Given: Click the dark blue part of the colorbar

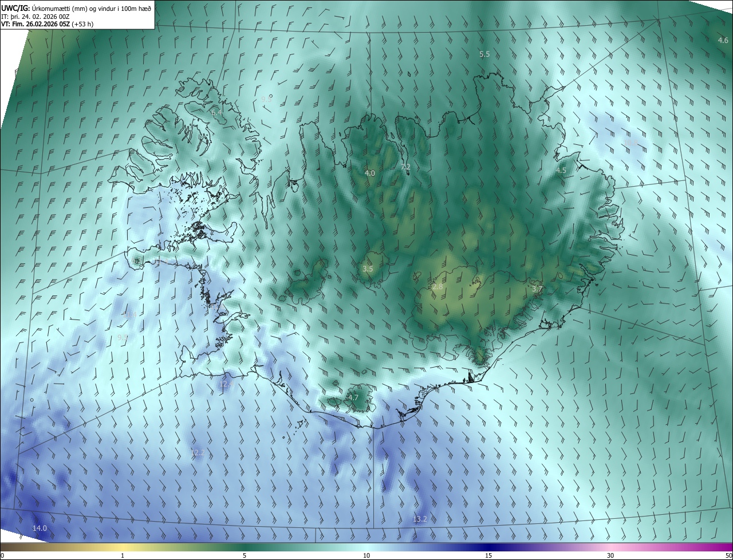Looking at the screenshot, I should click(x=488, y=547).
